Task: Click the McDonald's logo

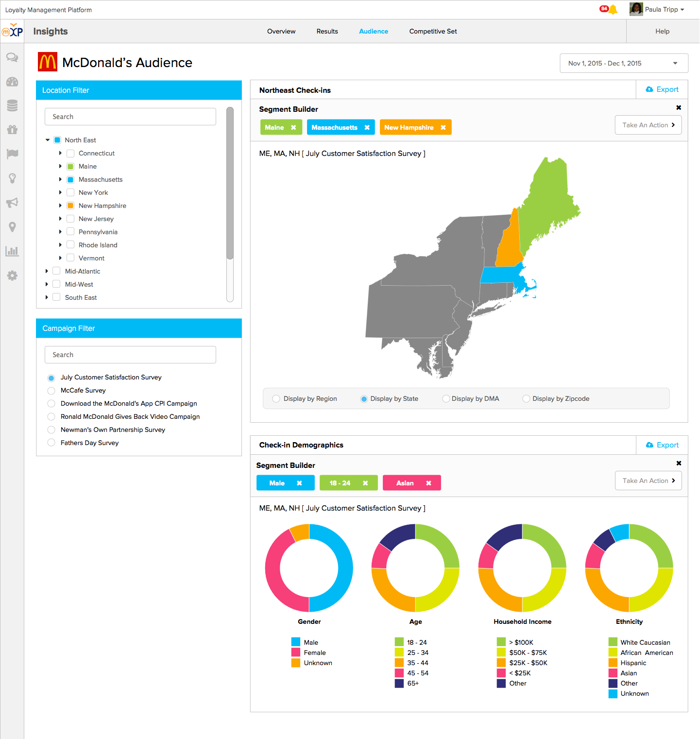Action: pos(48,62)
